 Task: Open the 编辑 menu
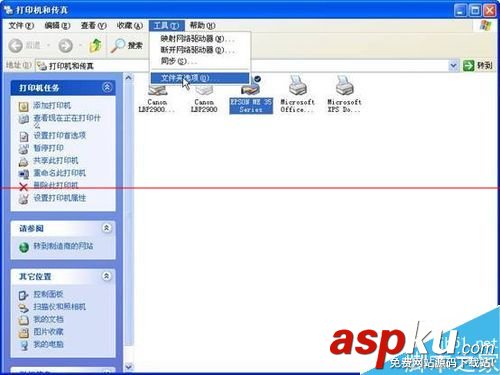pos(57,26)
